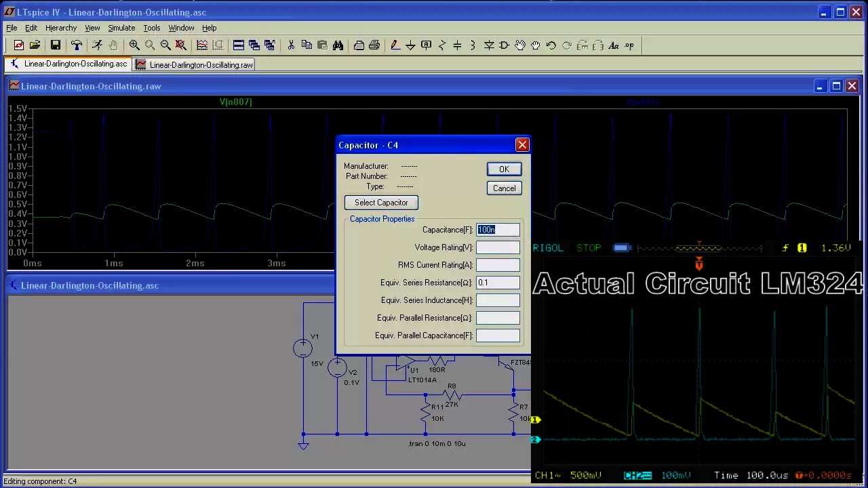868x488 pixels.
Task: Tile windows with the tile icon
Action: (239, 45)
